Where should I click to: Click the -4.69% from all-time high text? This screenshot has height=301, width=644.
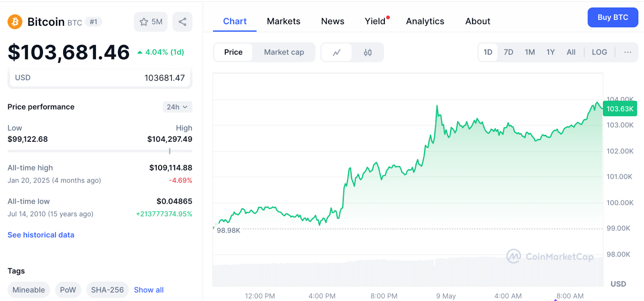pos(180,180)
